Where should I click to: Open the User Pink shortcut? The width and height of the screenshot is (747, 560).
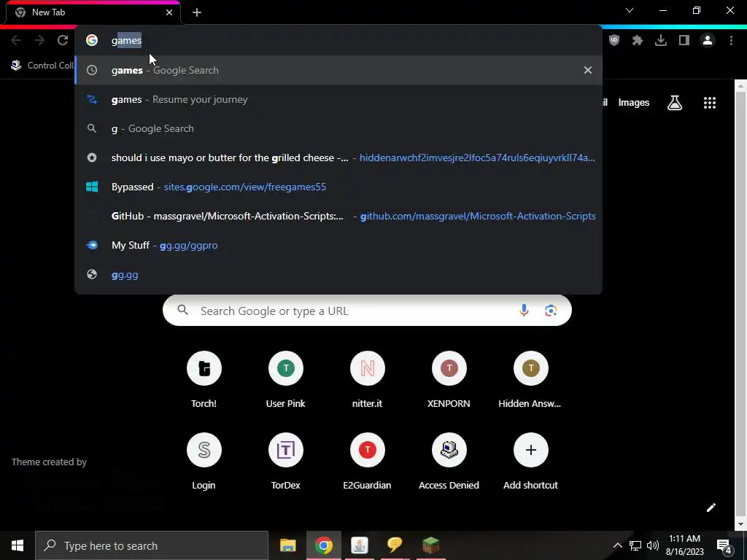[x=286, y=379]
